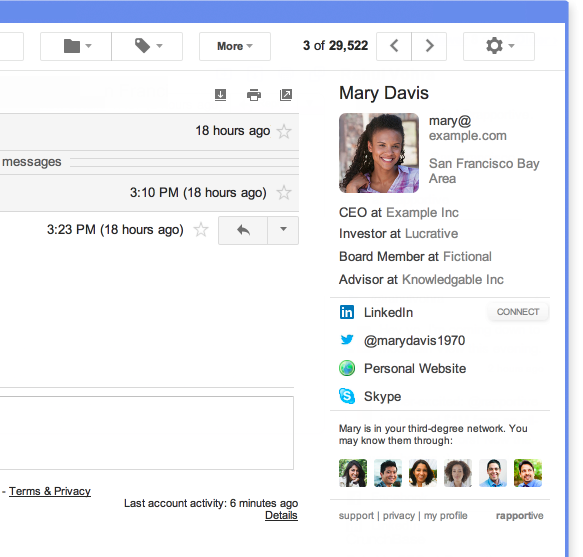583x557 pixels.
Task: Open the Move to folder dropdown
Action: 76,46
